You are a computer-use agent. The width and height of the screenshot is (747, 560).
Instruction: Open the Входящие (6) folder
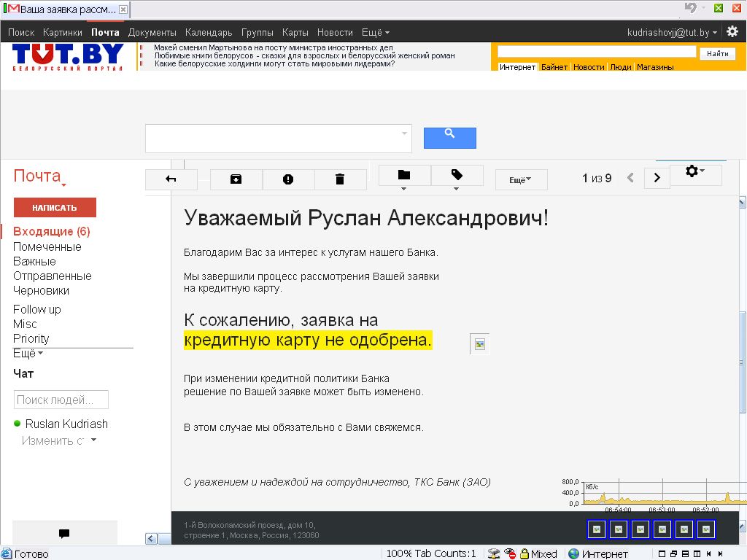pyautogui.click(x=52, y=231)
